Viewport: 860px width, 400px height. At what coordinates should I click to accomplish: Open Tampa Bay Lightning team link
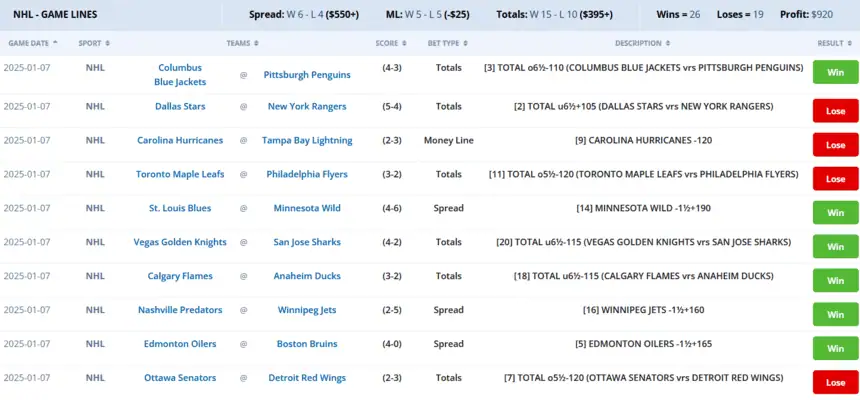[x=307, y=140]
